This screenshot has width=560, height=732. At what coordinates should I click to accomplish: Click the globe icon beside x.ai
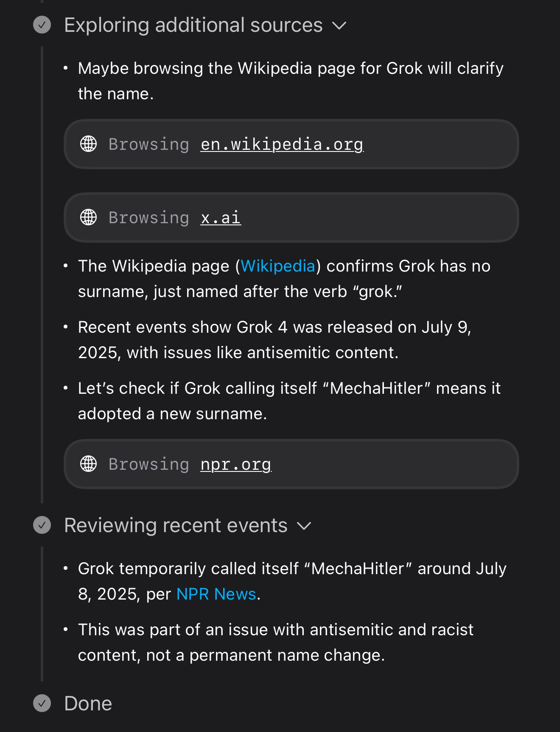[89, 217]
